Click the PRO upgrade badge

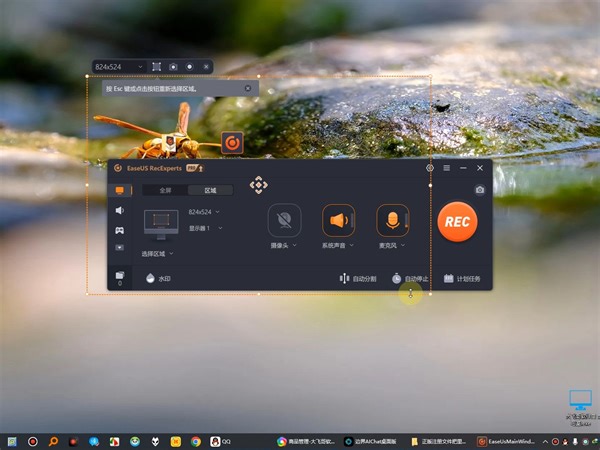tap(195, 168)
